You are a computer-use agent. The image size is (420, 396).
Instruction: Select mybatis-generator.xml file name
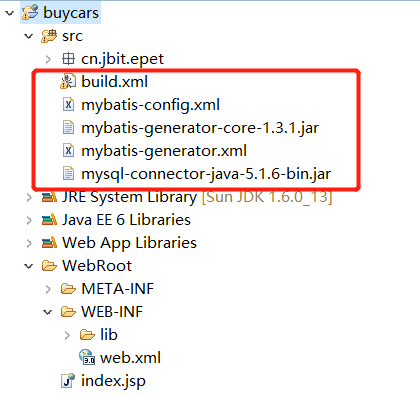click(x=164, y=151)
